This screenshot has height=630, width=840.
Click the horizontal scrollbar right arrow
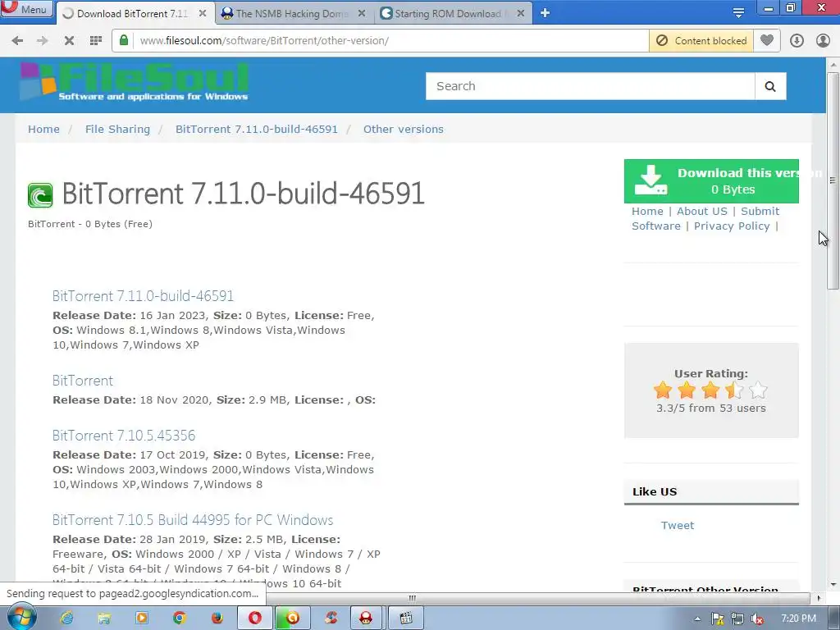coord(819,598)
